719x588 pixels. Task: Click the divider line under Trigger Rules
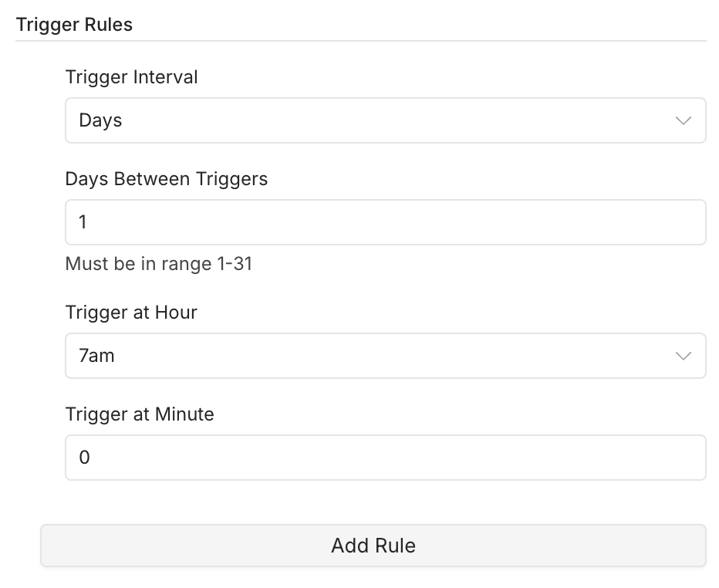(x=361, y=41)
